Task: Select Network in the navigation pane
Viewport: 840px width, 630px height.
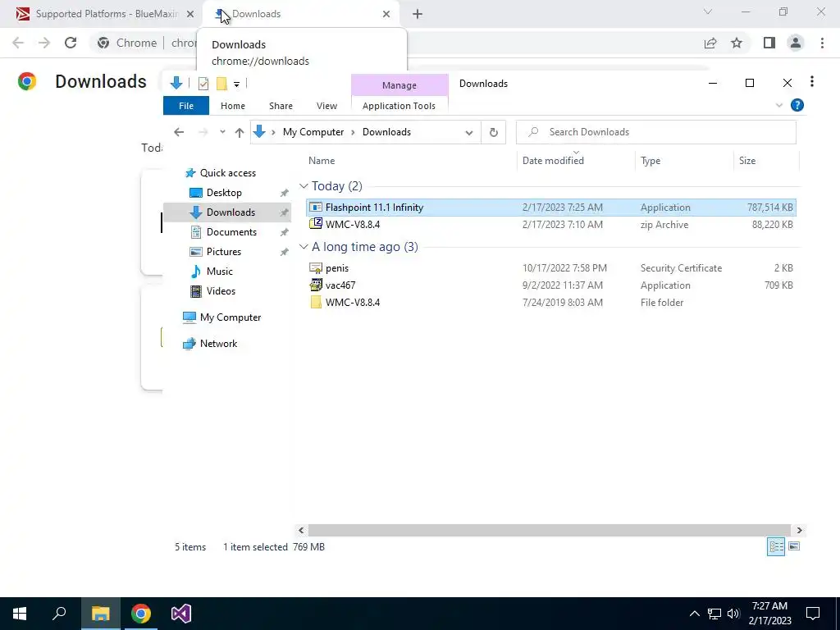Action: click(x=218, y=344)
